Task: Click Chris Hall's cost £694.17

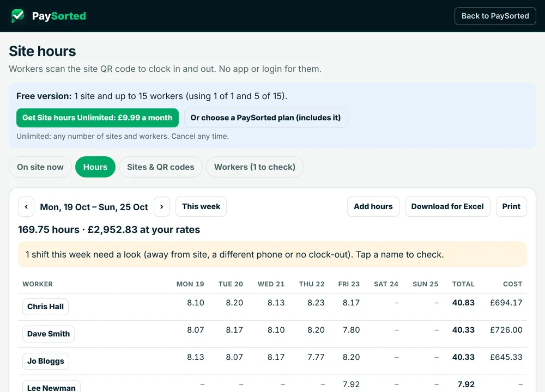Action: [x=506, y=303]
